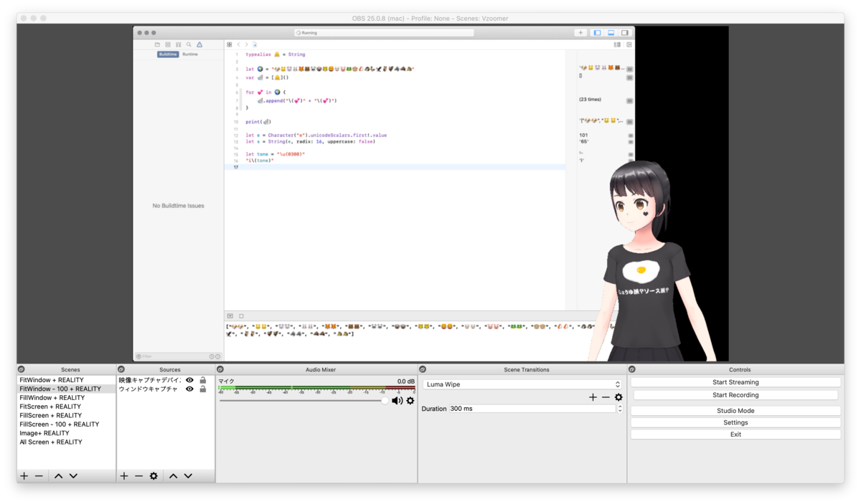Select scene Image+ REALITY
Image resolution: width=861 pixels, height=504 pixels.
coord(66,433)
